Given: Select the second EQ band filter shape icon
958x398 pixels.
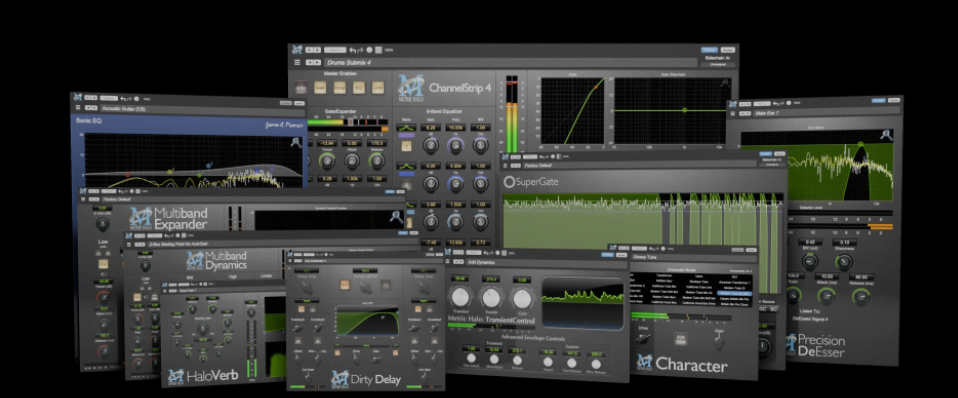Looking at the screenshot, I should pos(406,166).
